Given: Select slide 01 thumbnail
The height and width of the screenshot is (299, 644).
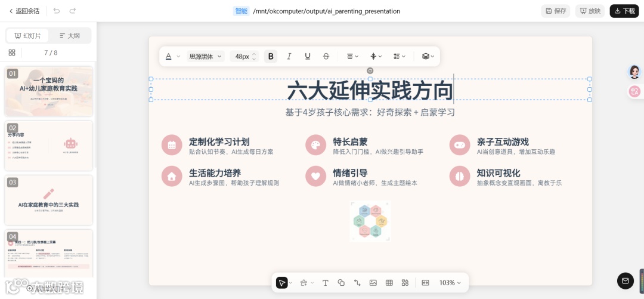Looking at the screenshot, I should click(48, 91).
